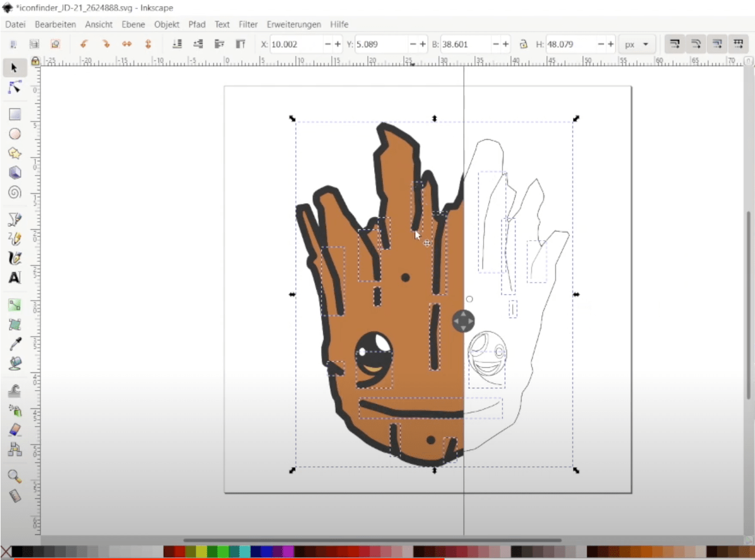The width and height of the screenshot is (755, 560).
Task: Pick the bright green palette swatch
Action: (223, 551)
